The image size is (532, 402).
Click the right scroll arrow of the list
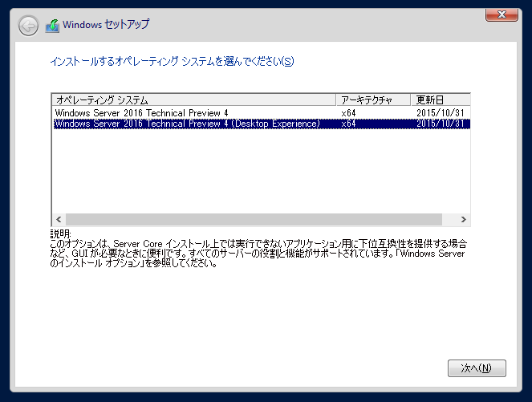[464, 220]
